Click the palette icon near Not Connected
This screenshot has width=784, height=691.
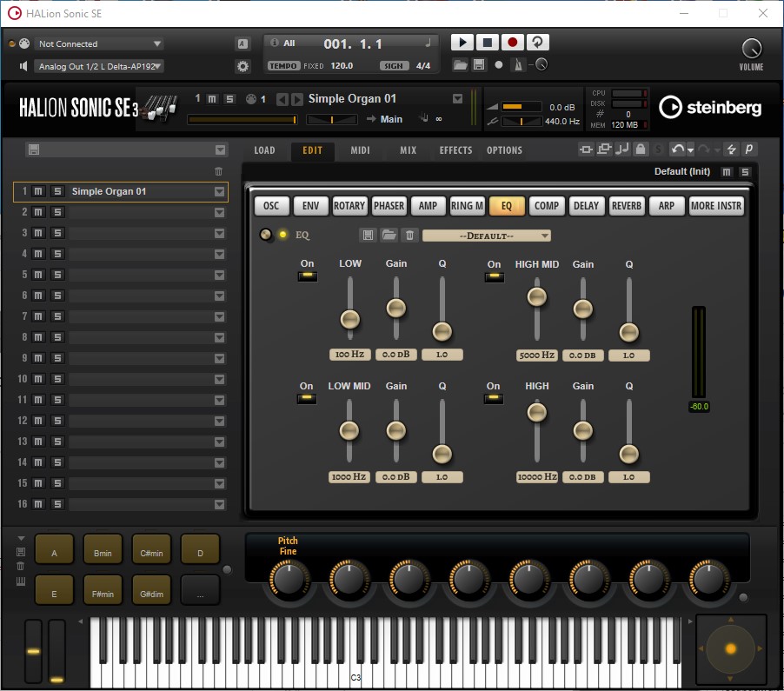click(x=24, y=43)
